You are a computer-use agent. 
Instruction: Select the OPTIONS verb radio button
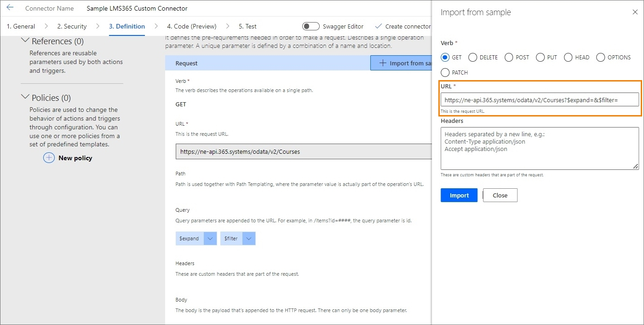point(600,58)
